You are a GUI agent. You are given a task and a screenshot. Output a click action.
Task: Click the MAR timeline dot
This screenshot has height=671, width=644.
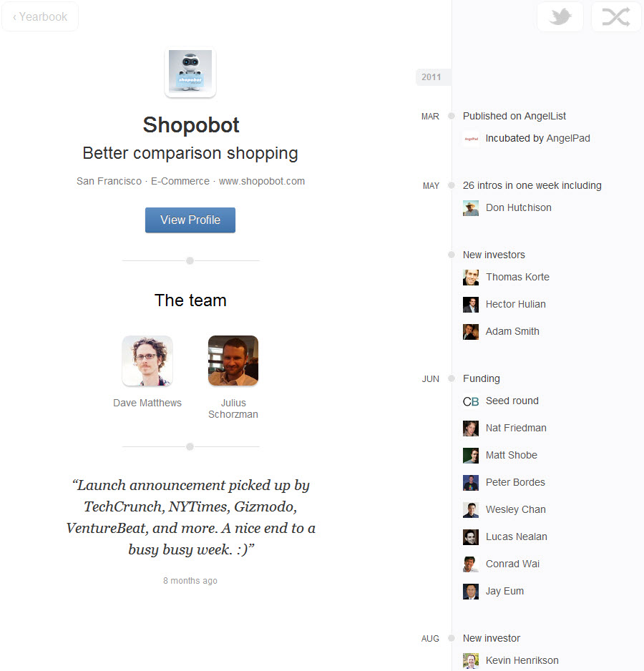coord(452,116)
